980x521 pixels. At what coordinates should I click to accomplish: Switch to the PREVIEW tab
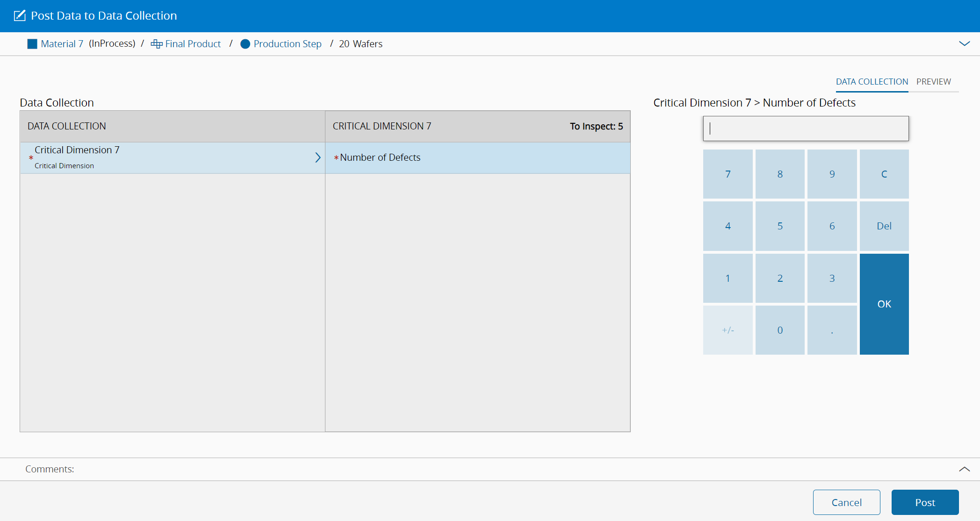933,82
